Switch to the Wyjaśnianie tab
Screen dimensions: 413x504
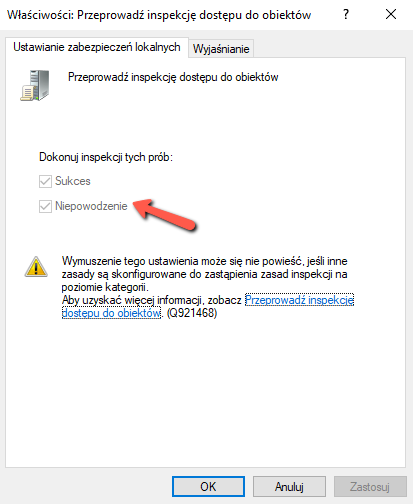(221, 49)
